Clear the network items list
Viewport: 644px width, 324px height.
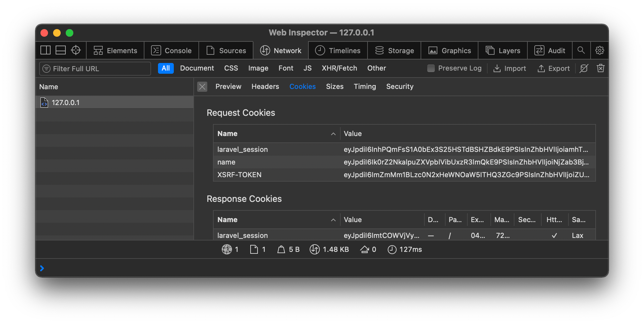[600, 68]
